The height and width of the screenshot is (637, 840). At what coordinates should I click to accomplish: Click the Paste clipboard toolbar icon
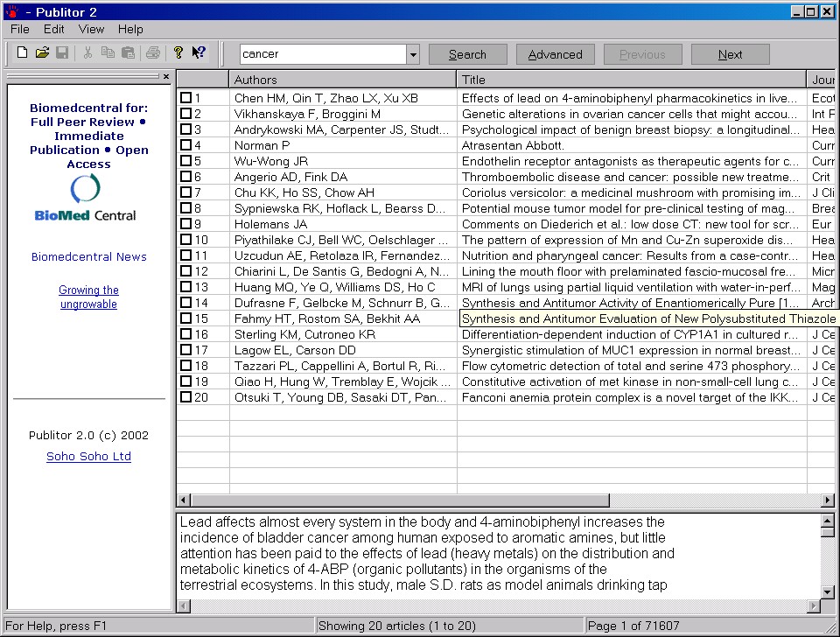tap(128, 52)
